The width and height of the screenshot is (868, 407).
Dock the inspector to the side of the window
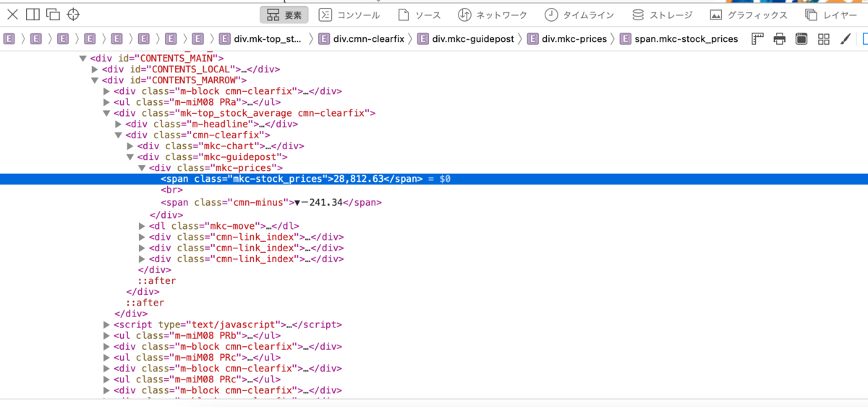pos(33,14)
